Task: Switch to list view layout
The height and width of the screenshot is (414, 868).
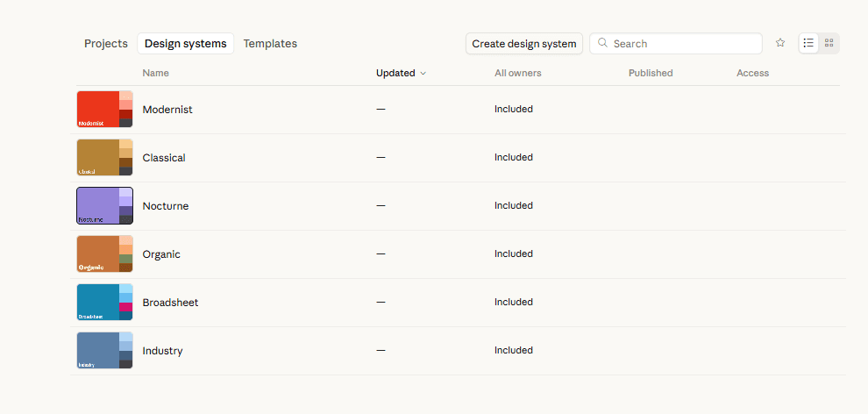Action: (808, 43)
